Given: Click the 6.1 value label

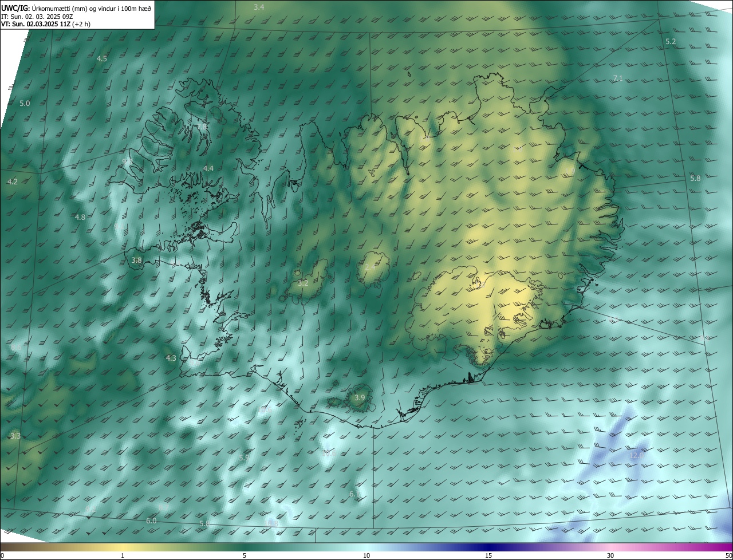Looking at the screenshot, I should (x=355, y=494).
